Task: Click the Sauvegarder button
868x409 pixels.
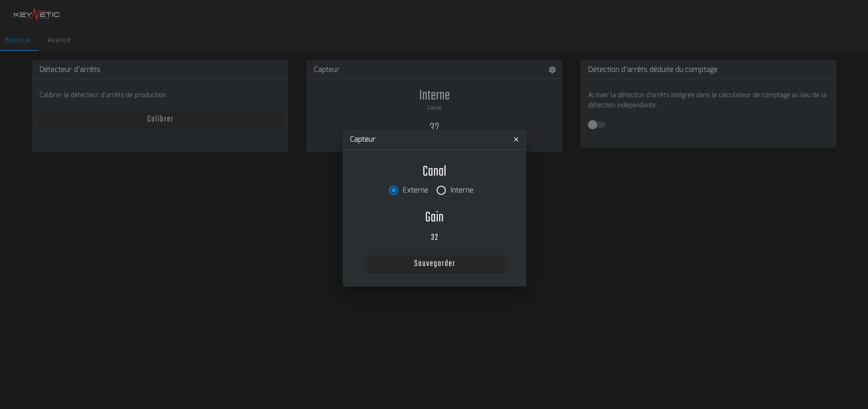Action: click(435, 263)
